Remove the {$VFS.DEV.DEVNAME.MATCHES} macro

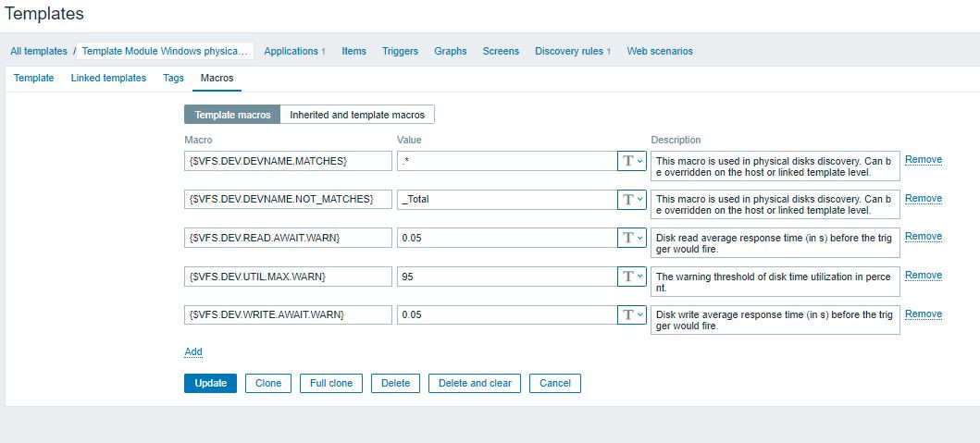coord(923,160)
